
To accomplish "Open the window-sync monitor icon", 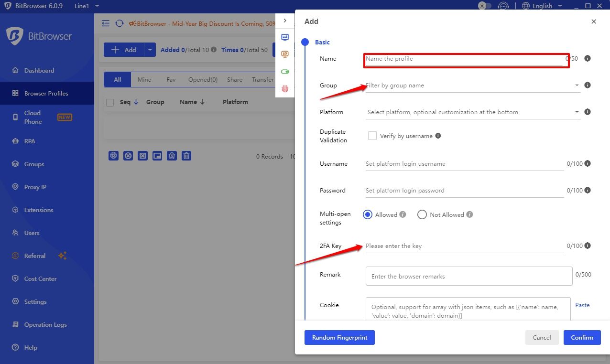I will [x=285, y=37].
